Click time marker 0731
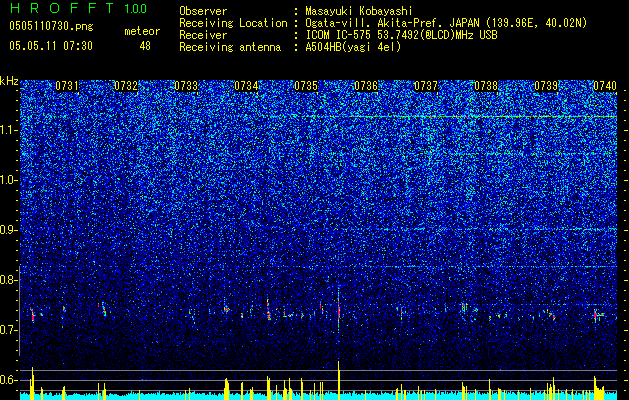Image resolution: width=629 pixels, height=400 pixels. click(x=67, y=86)
